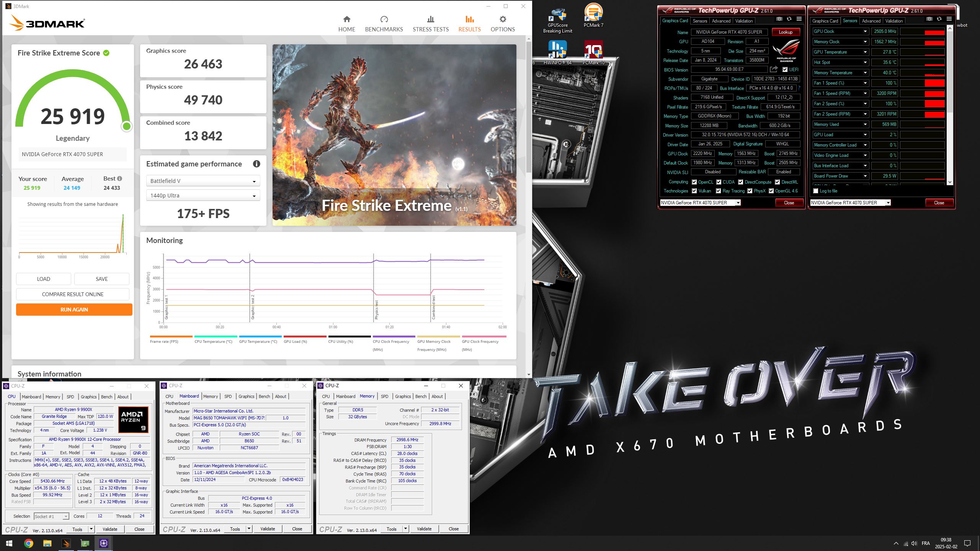
Task: Go to HOME icon in 3DMark
Action: click(346, 19)
